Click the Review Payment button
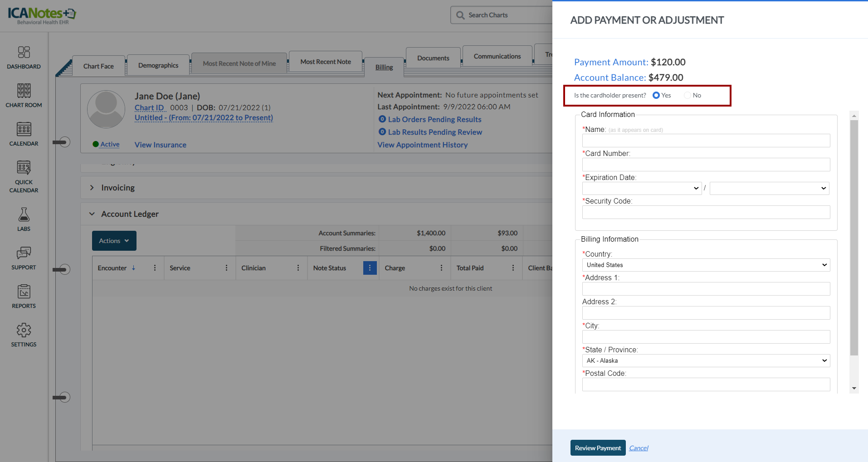 pyautogui.click(x=598, y=448)
